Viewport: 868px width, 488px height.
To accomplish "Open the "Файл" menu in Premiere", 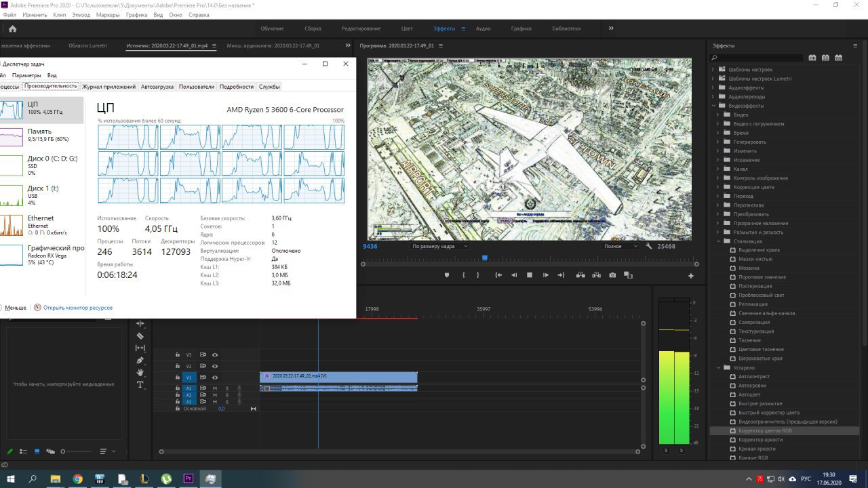I will (x=9, y=14).
